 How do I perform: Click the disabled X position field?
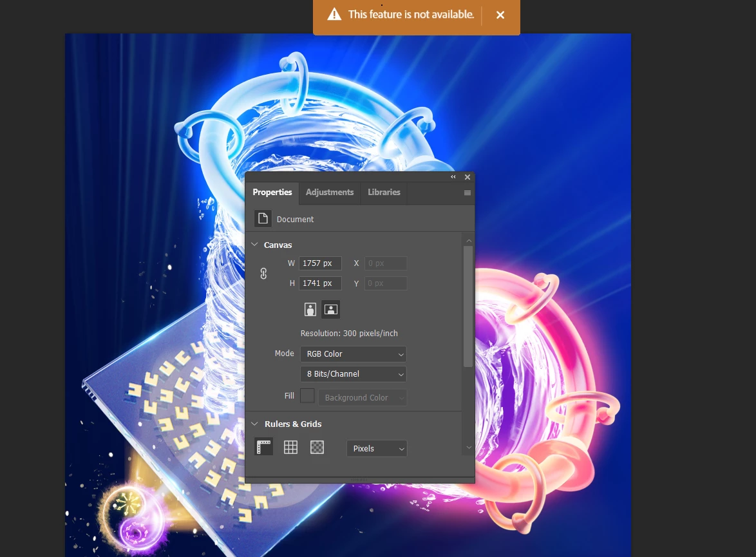pyautogui.click(x=386, y=263)
